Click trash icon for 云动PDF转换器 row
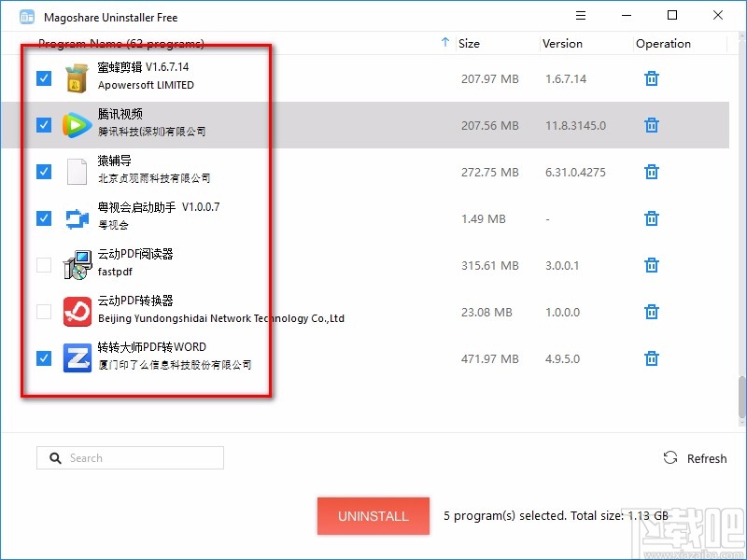Screen dimensions: 747x560 click(x=651, y=312)
